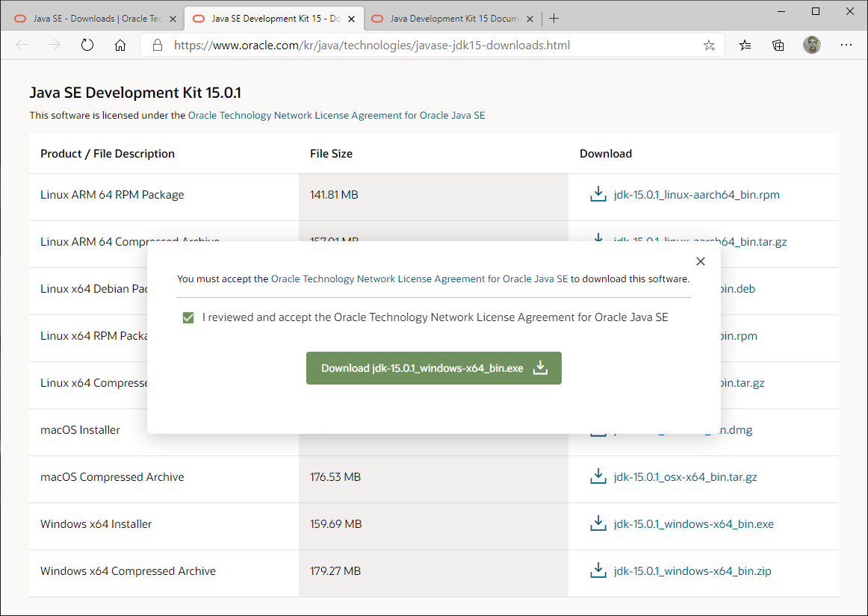Select the Windows x64 Installer text
This screenshot has width=868, height=616.
tap(96, 523)
